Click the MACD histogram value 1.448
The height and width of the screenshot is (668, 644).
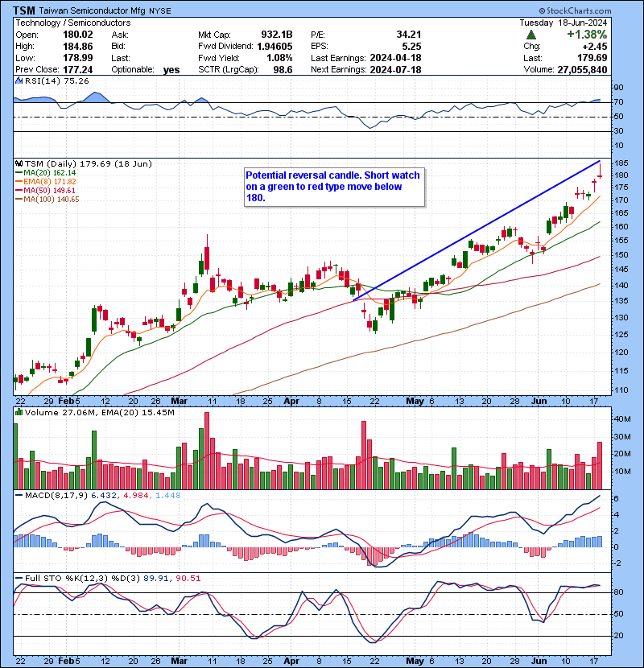click(168, 496)
